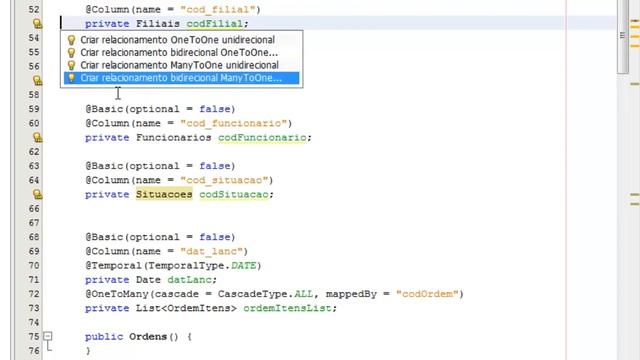This screenshot has height=360, width=640.
Task: Click the "dat_lanc" string literal
Action: [x=211, y=251]
